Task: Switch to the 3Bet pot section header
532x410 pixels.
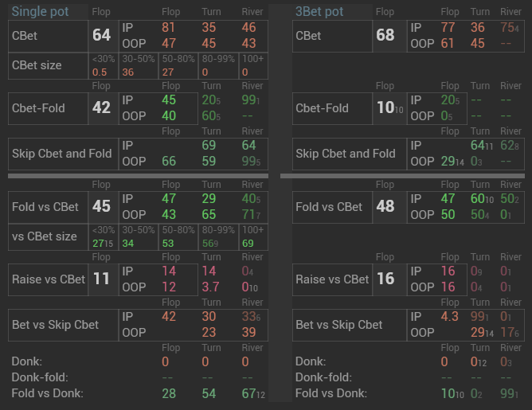Action: (319, 12)
